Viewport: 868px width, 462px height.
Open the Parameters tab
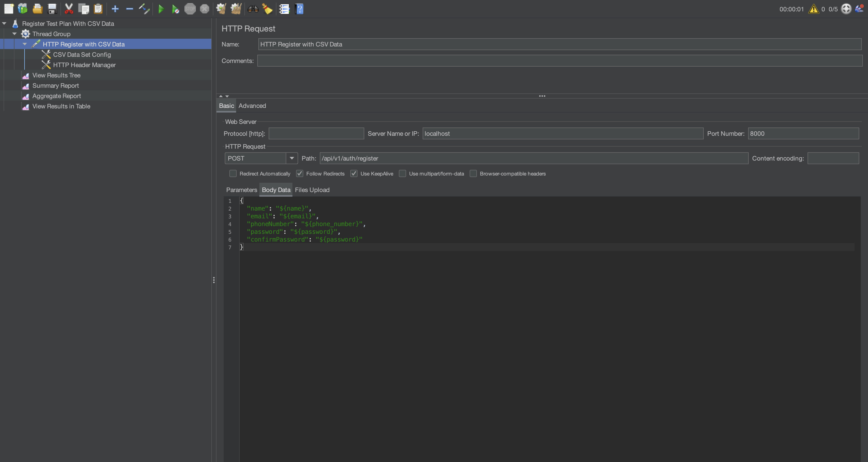click(241, 190)
